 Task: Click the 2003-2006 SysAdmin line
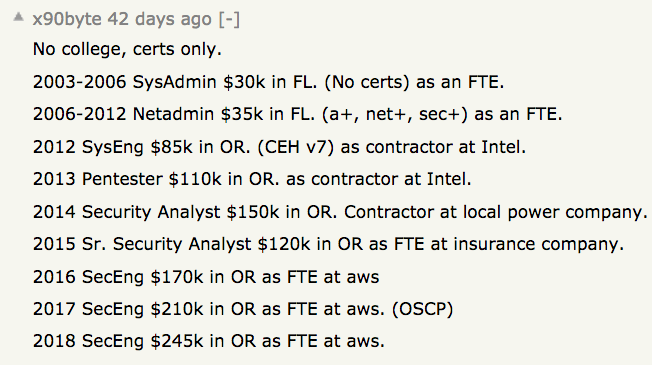(x=268, y=82)
